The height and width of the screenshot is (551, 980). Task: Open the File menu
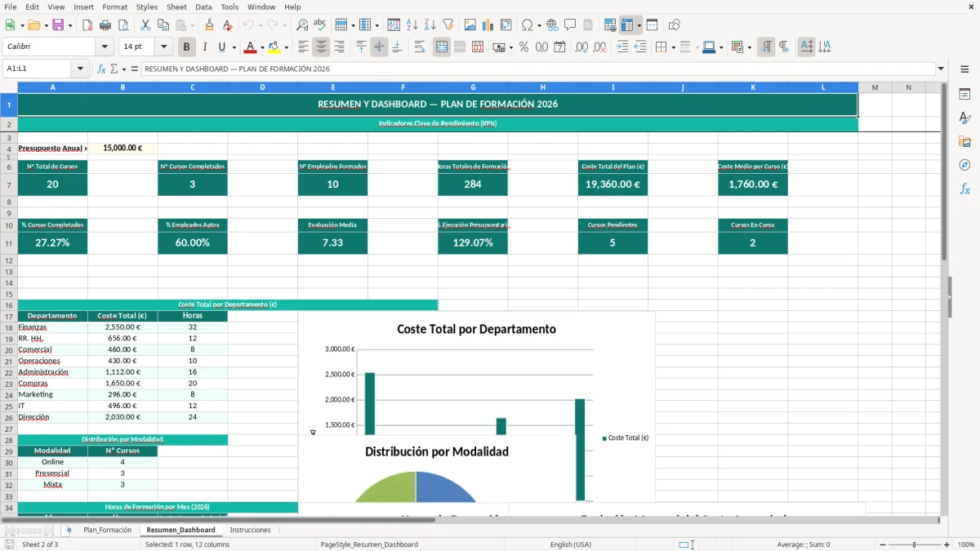[x=11, y=7]
